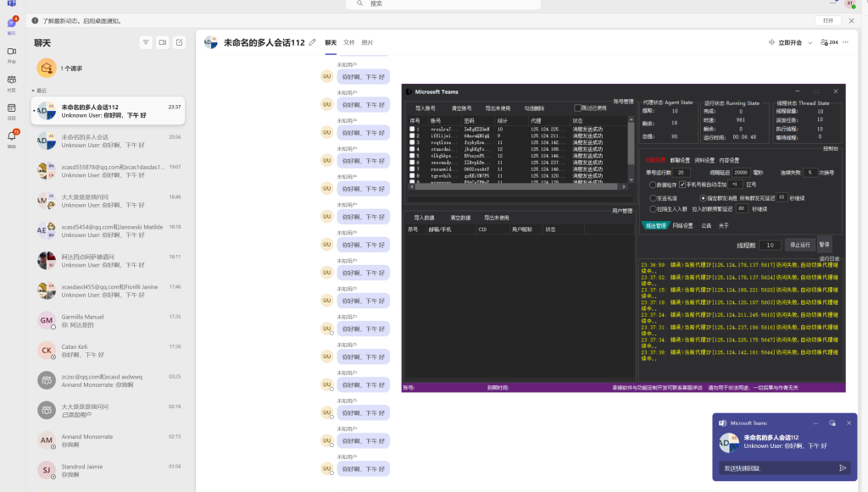
Task: Switch to the 群聊设置 tab in tool window
Action: [682, 160]
